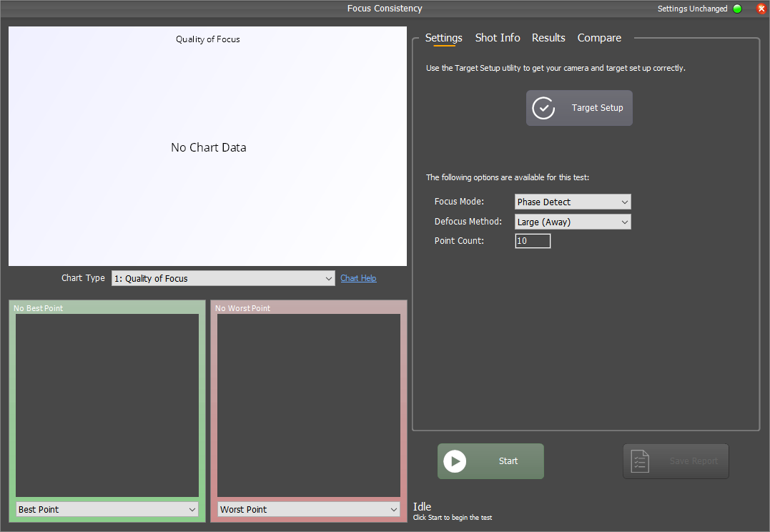Click the Defocus Method label
770x532 pixels.
click(468, 222)
